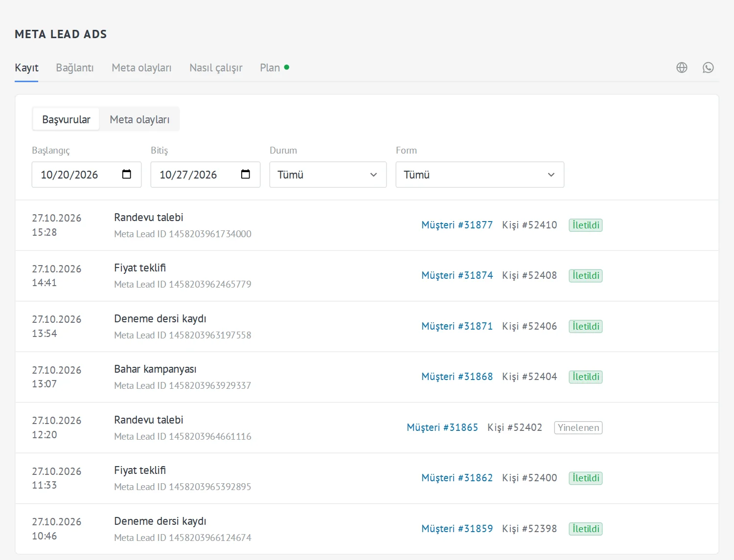Click the Yinelenen status badge
This screenshot has height=560, width=734.
point(578,427)
